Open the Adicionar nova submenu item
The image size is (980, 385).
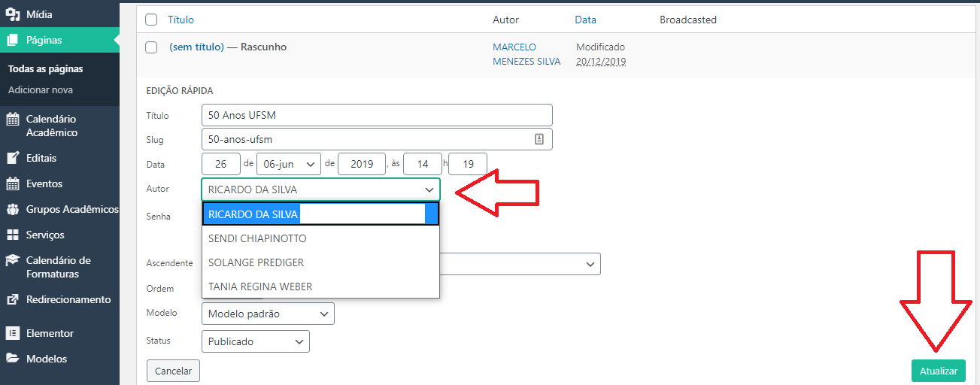click(x=41, y=89)
